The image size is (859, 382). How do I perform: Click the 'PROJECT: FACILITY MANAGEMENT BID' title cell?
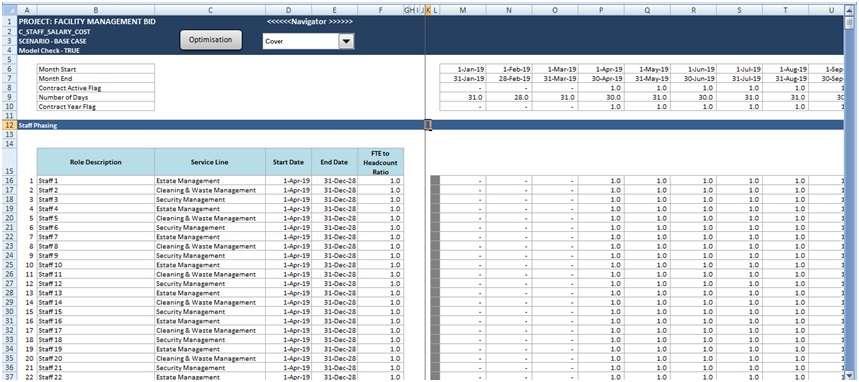(x=87, y=21)
